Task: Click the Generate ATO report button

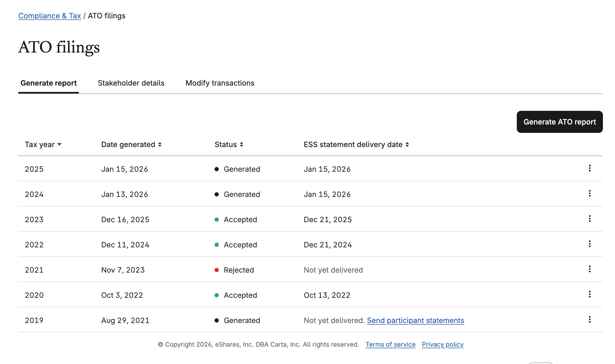Action: pyautogui.click(x=560, y=122)
